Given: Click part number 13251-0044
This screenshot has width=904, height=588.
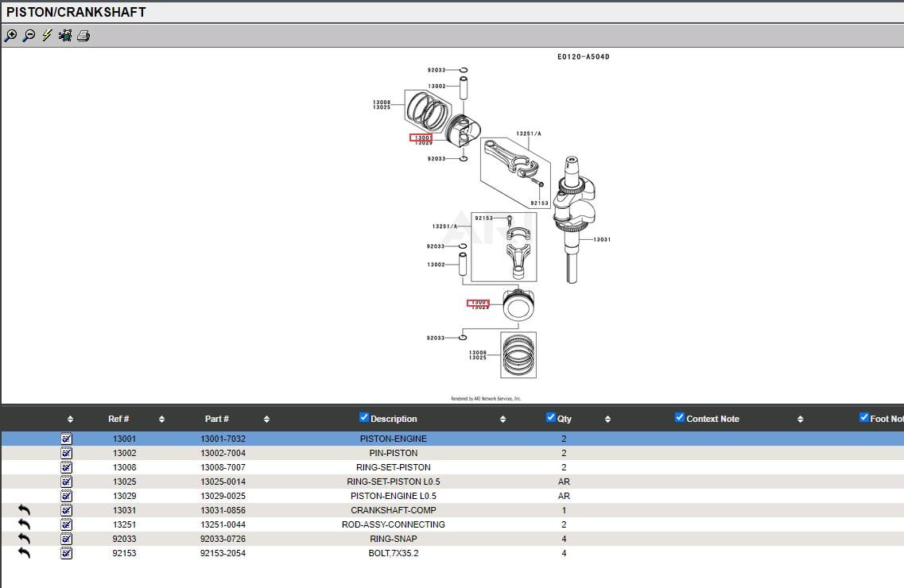Looking at the screenshot, I should click(223, 524).
